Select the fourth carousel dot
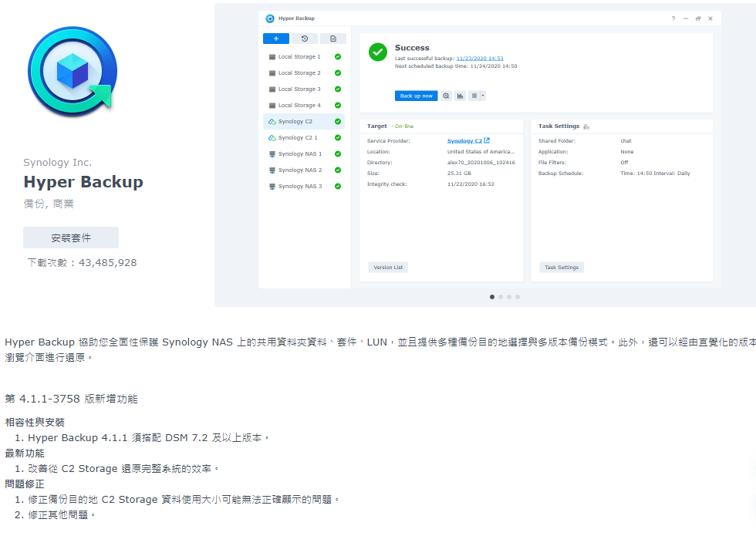Screen dimensions: 756x536 point(518,297)
